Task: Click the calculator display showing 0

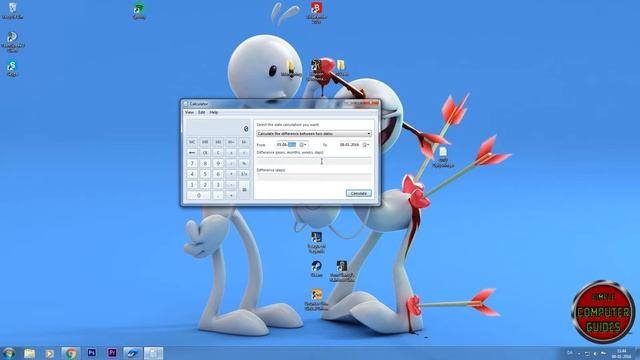Action: pos(218,128)
